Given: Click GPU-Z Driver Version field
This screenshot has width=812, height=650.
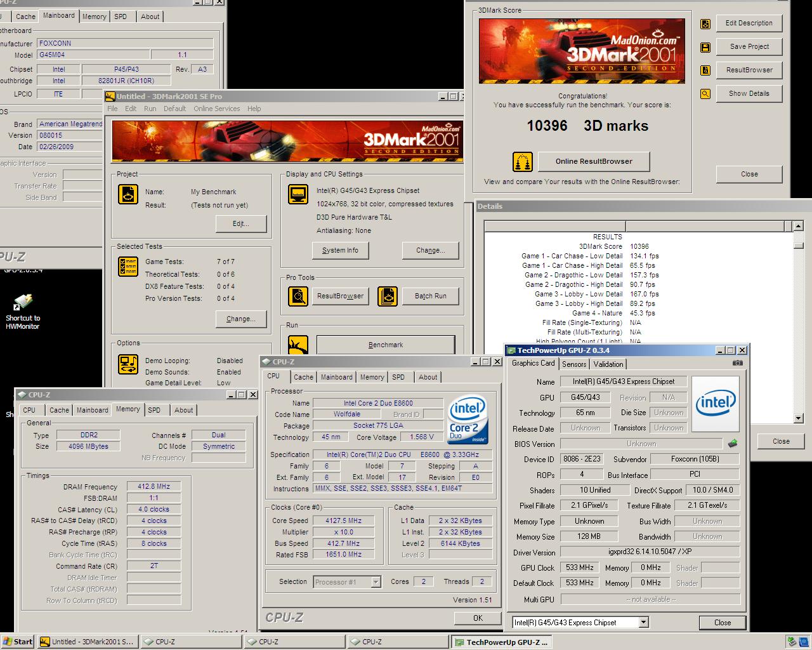Looking at the screenshot, I should pos(650,552).
